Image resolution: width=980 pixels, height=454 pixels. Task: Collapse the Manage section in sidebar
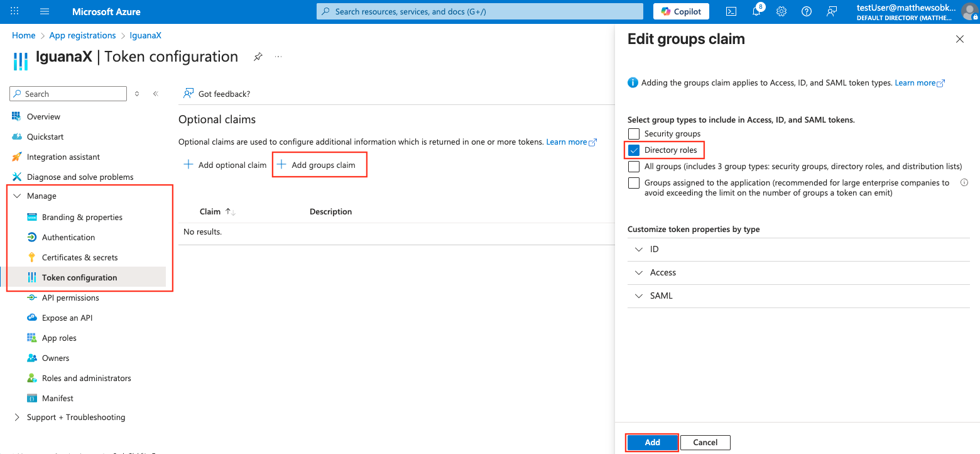click(17, 196)
